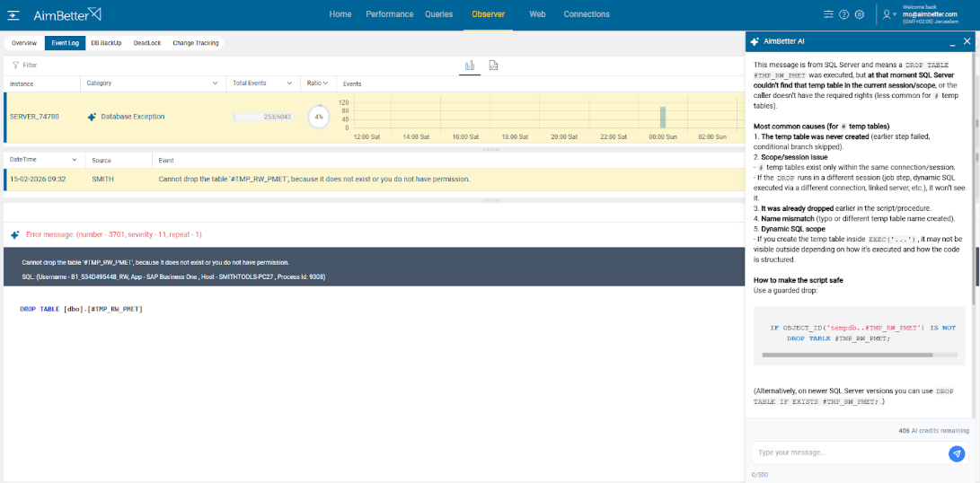The height and width of the screenshot is (483, 980).
Task: Go to the Performance menu
Action: [x=389, y=14]
